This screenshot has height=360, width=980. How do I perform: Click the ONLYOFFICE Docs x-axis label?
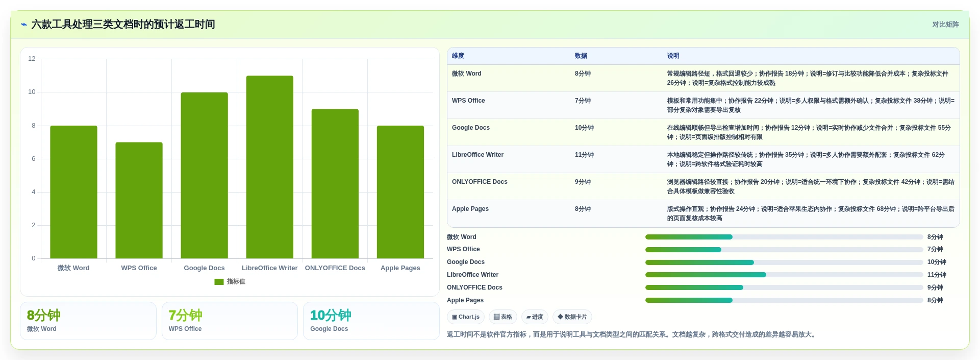[335, 268]
